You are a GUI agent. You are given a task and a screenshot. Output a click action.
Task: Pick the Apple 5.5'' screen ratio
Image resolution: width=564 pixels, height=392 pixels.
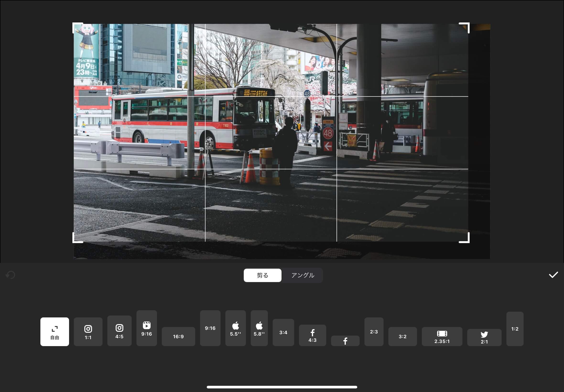coord(235,328)
